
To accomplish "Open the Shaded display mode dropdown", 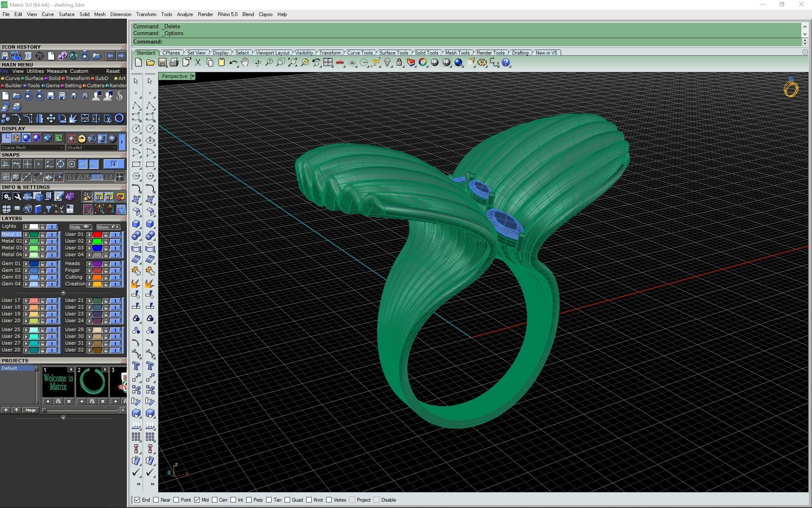I will point(91,147).
